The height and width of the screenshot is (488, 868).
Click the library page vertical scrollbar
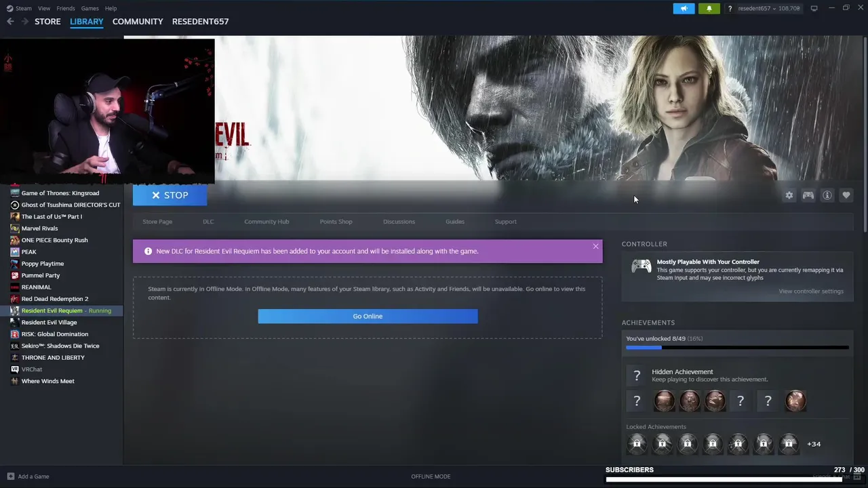coord(864,136)
